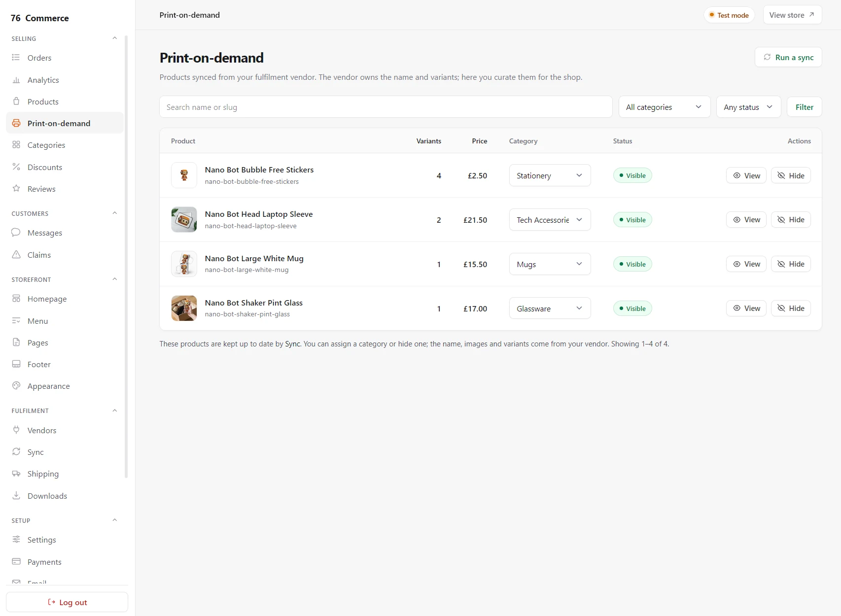Open the All categories filter dropdown
This screenshot has width=841, height=616.
[x=665, y=107]
